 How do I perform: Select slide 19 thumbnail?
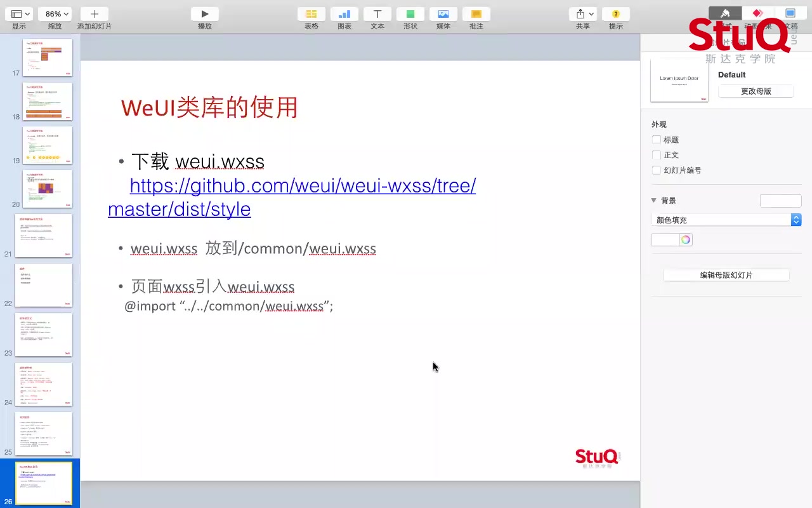click(x=48, y=145)
